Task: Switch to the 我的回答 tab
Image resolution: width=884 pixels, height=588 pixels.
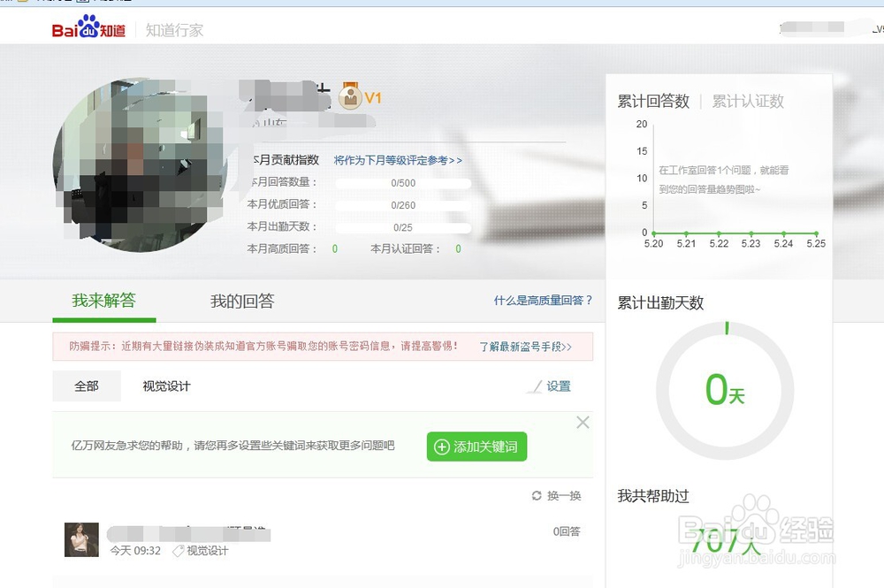Action: 242,301
